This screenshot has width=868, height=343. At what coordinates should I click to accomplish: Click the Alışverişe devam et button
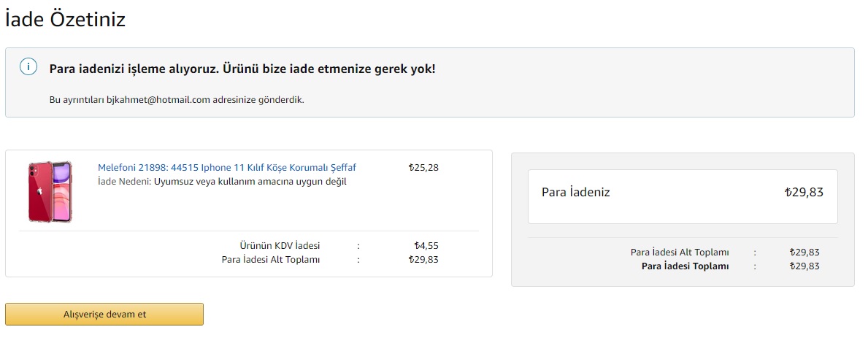coord(104,315)
